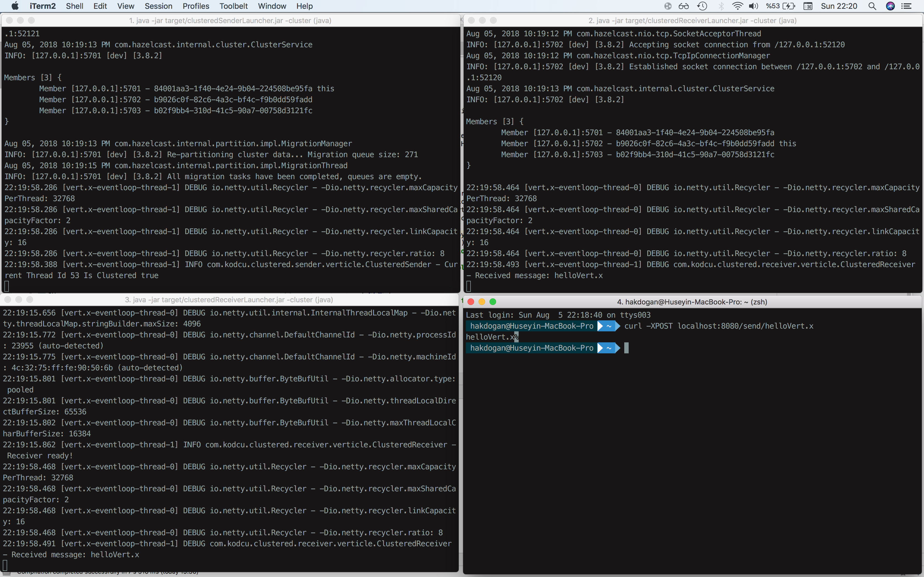Open the Profiles menu
Viewport: 924px width, 577px height.
click(196, 6)
